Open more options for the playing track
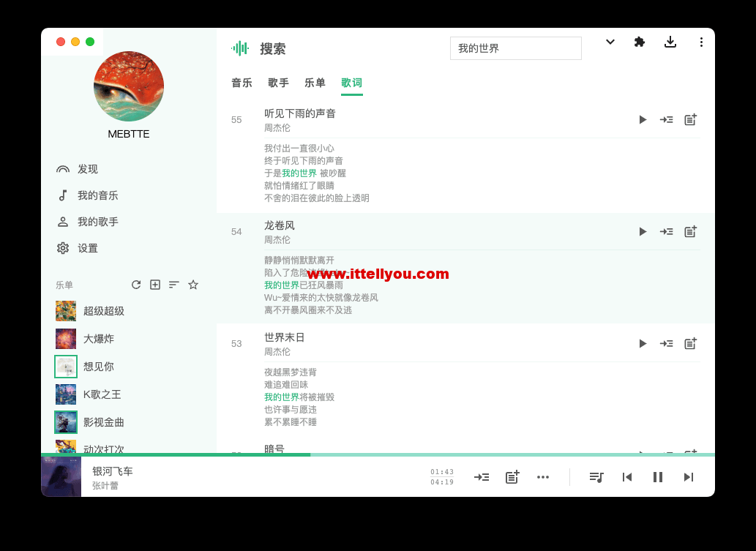Screen dimensions: 756x551 click(x=543, y=477)
